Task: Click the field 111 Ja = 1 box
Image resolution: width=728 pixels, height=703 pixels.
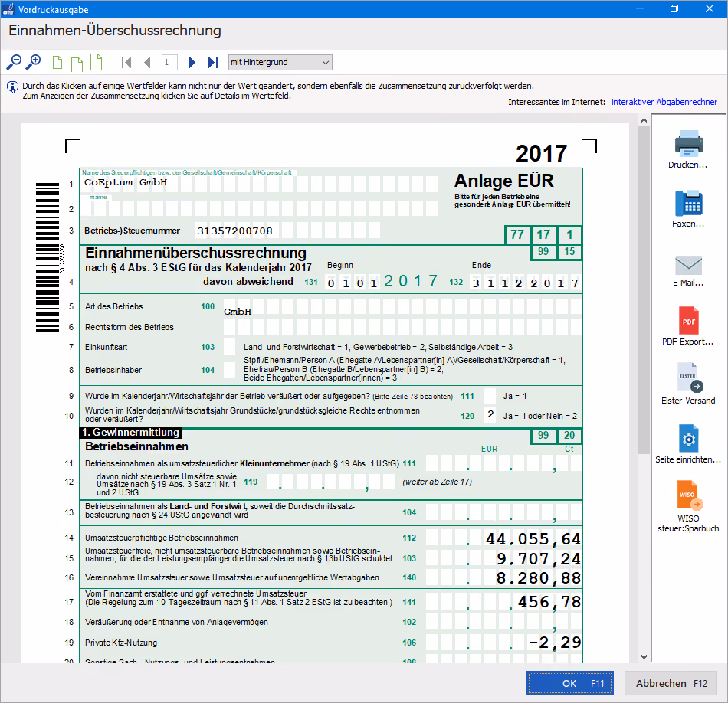Action: pyautogui.click(x=490, y=396)
